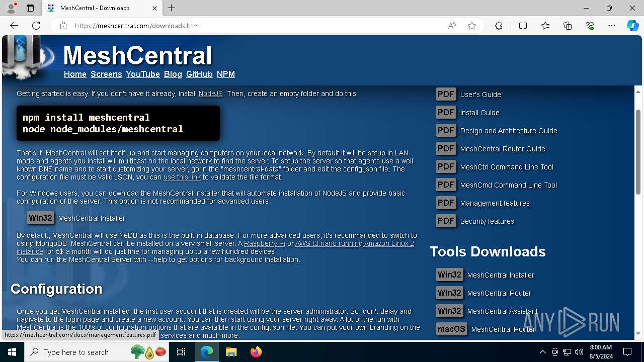Open MeshCtrl Command Line Tool PDF badge
The image size is (644, 362).
tap(446, 166)
